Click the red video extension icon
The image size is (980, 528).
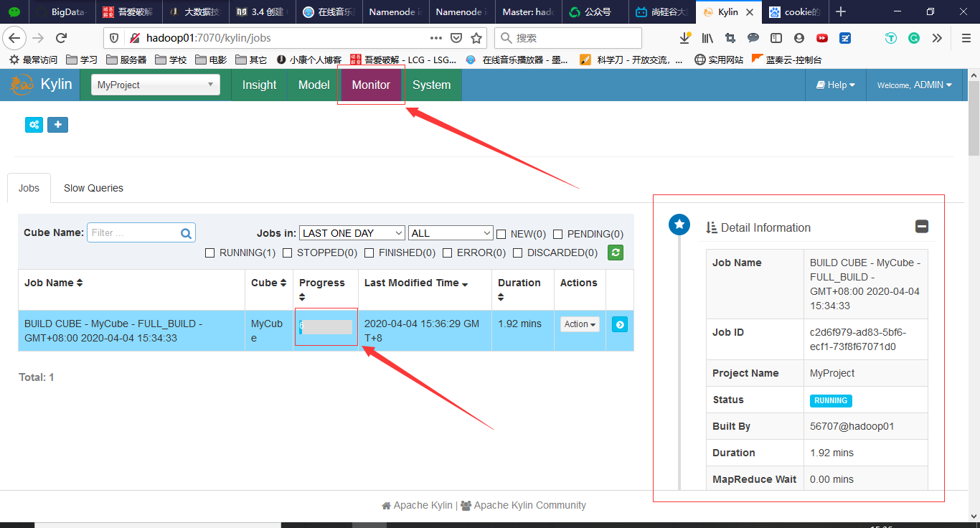pos(822,38)
